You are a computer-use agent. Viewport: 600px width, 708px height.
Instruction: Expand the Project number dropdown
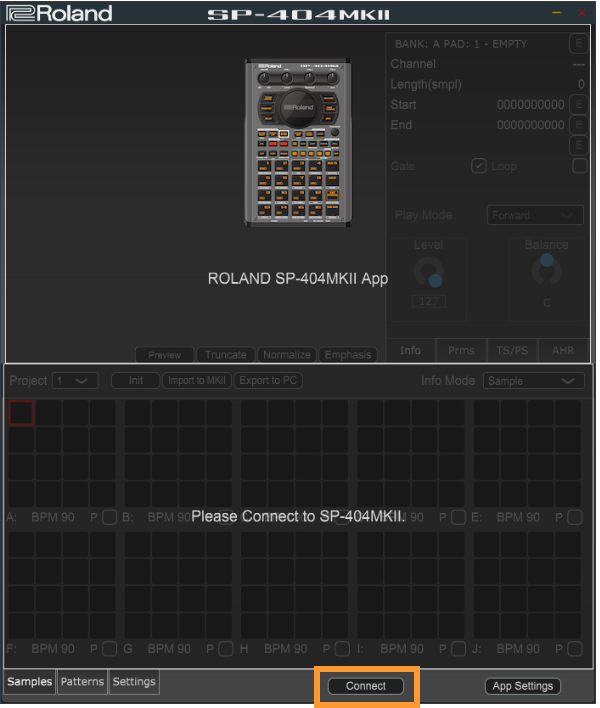75,381
